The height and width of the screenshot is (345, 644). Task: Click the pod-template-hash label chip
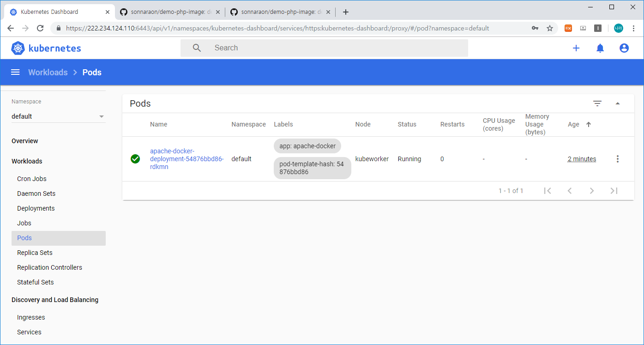313,168
